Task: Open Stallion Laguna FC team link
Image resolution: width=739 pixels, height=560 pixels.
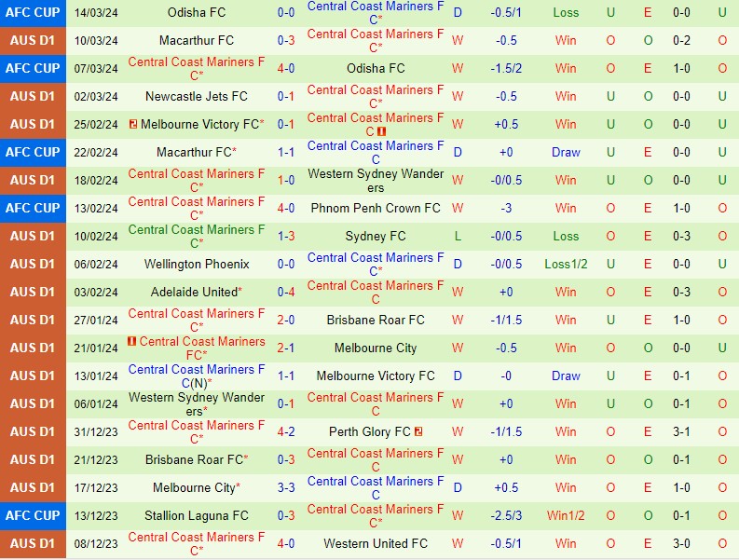Action: click(x=197, y=515)
